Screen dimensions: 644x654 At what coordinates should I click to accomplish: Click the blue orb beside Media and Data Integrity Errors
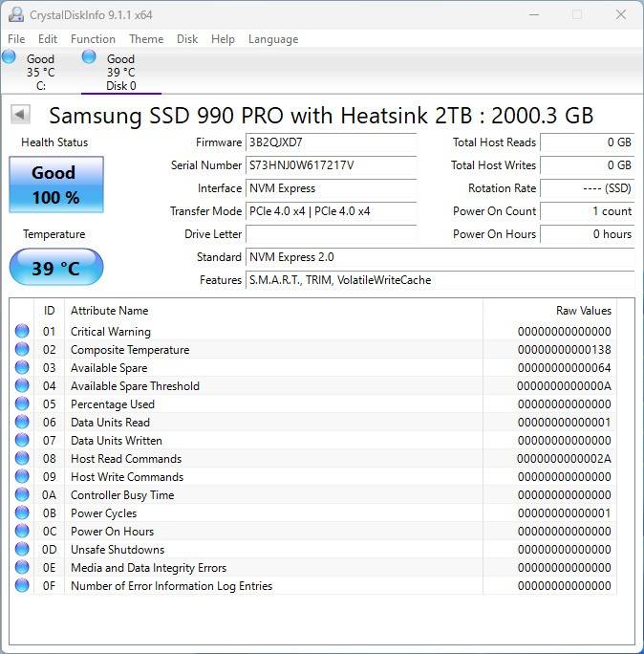pyautogui.click(x=22, y=567)
